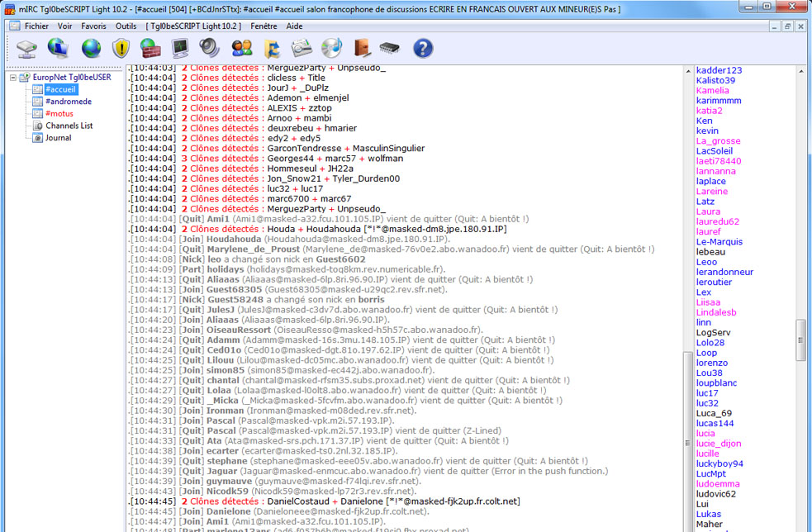Image resolution: width=812 pixels, height=532 pixels.
Task: Click the EuropNet server icon in tree
Action: (24, 77)
